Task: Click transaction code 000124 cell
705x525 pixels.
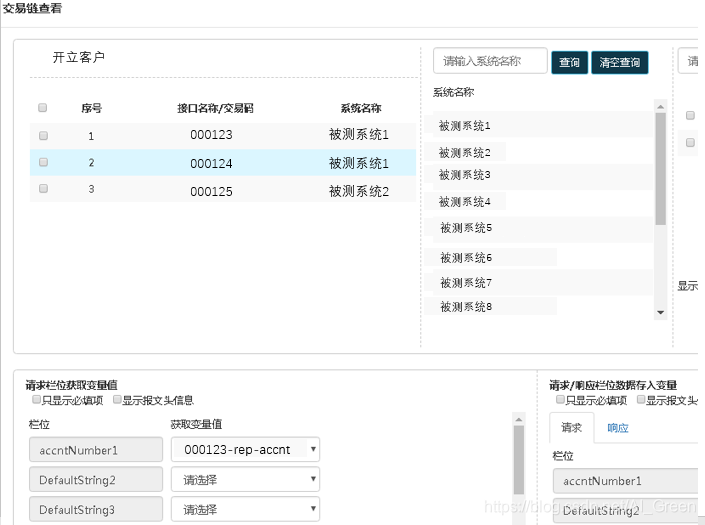Action: 211,163
